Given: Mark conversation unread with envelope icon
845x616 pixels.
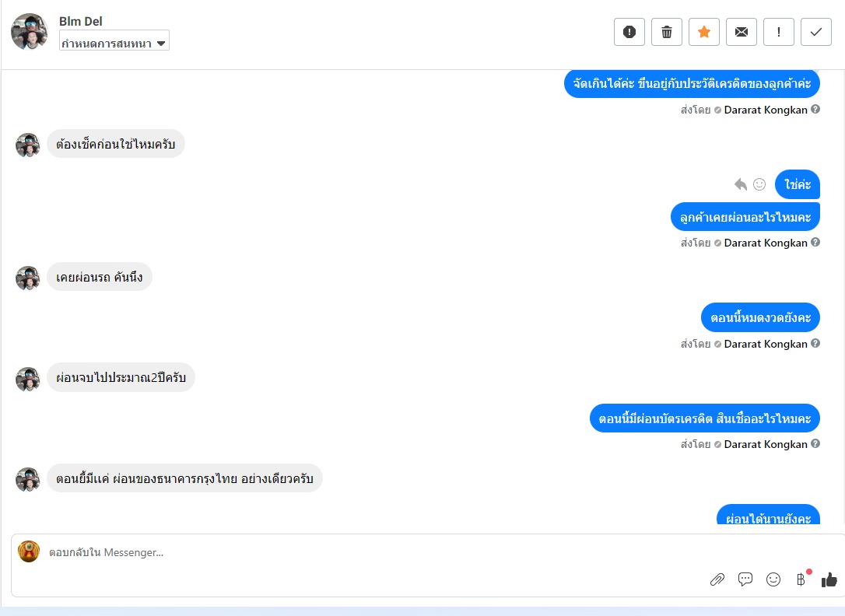Looking at the screenshot, I should pyautogui.click(x=742, y=33).
